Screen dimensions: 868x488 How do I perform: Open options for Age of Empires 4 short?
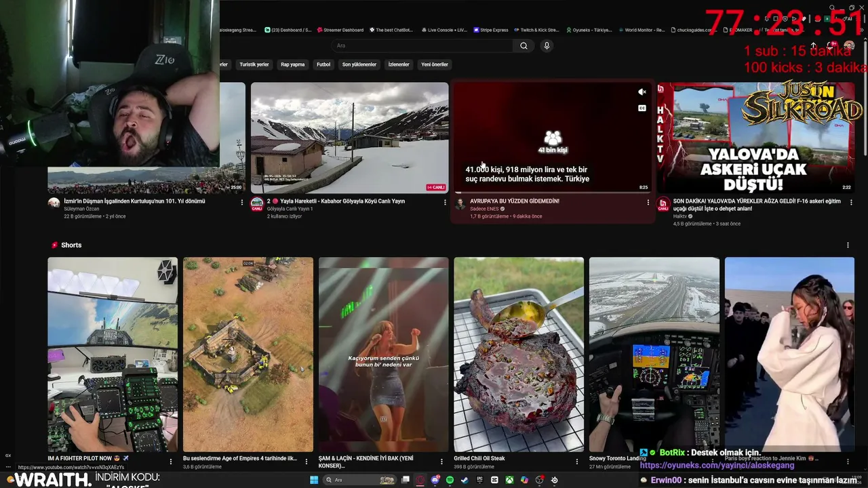tap(307, 462)
